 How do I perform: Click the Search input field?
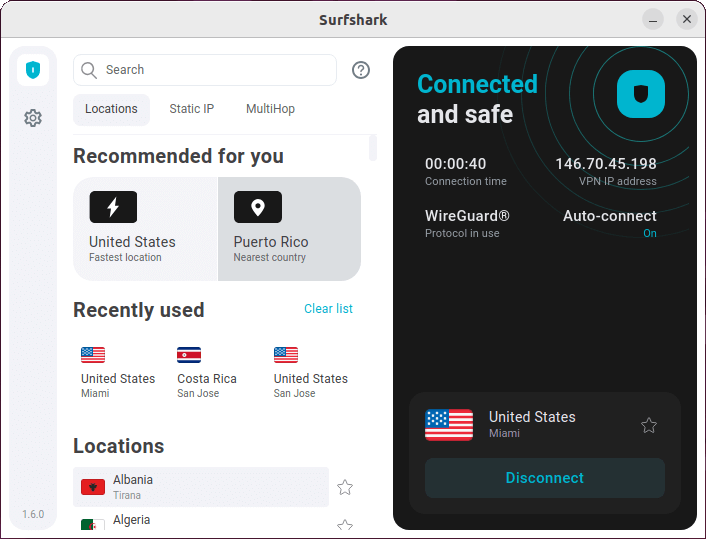coord(205,70)
